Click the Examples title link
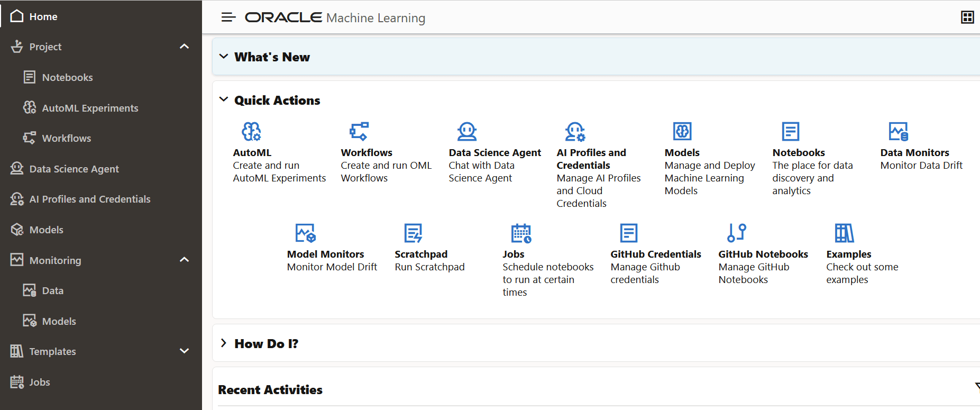Image resolution: width=980 pixels, height=410 pixels. pos(849,254)
